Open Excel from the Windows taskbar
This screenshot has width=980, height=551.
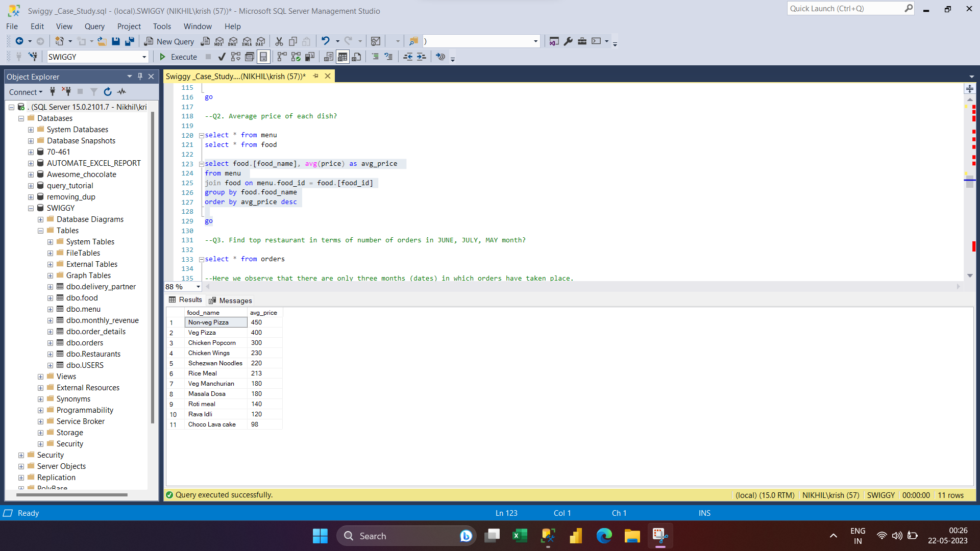(x=520, y=536)
